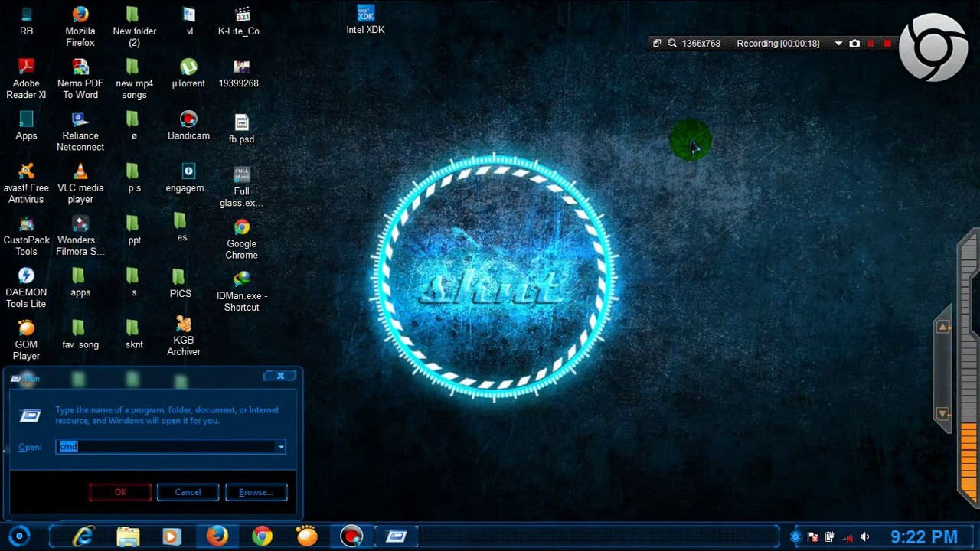Launch Chrome from the taskbar
The height and width of the screenshot is (551, 980).
[x=262, y=536]
